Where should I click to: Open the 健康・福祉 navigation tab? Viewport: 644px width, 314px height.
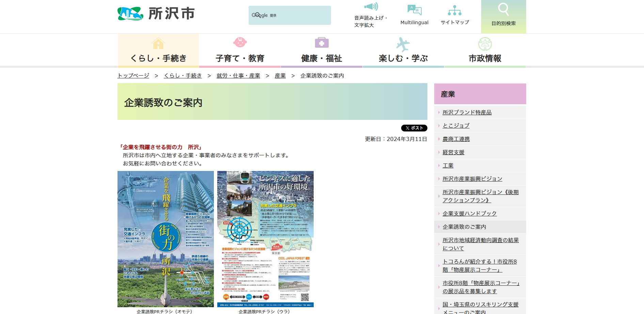tap(321, 50)
